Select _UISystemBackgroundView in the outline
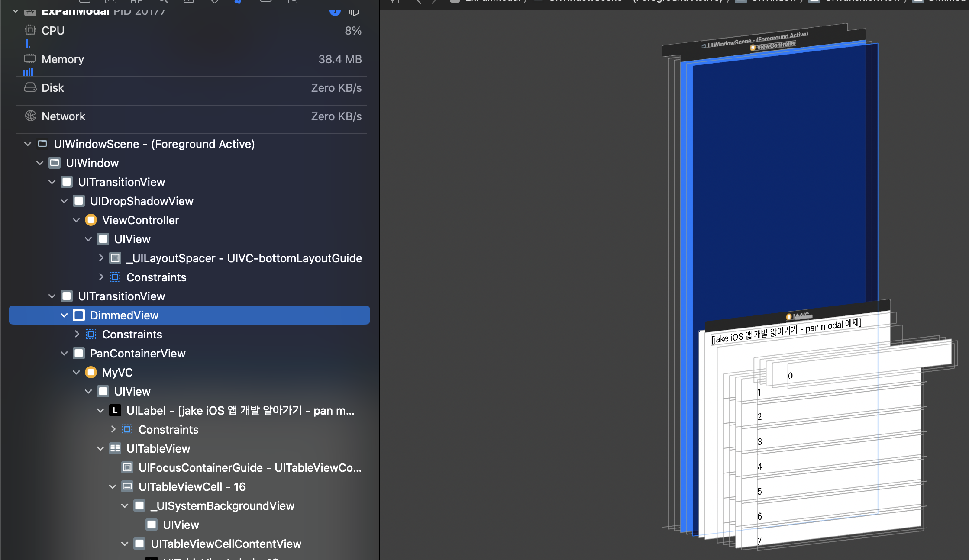 click(222, 505)
